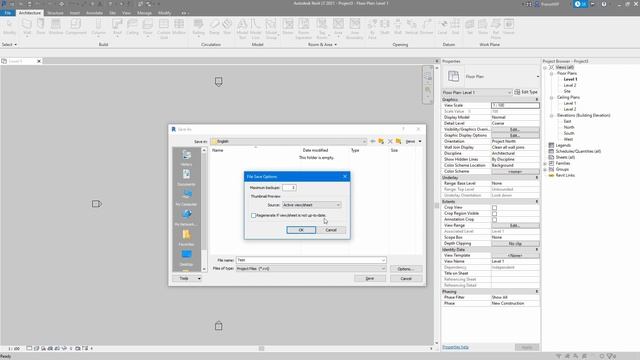Click the Options button in Save As
640x360 pixels.
tap(405, 269)
